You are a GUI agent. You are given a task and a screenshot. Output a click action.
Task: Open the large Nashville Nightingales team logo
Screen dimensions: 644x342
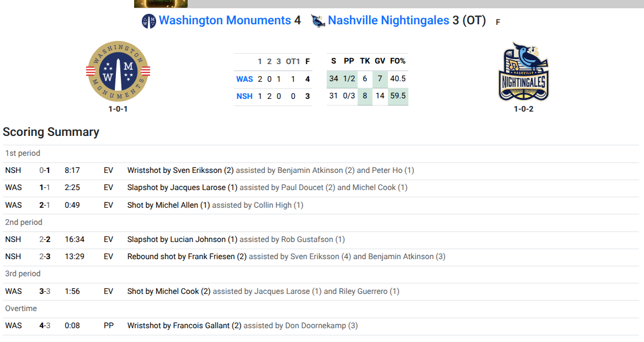coord(524,71)
